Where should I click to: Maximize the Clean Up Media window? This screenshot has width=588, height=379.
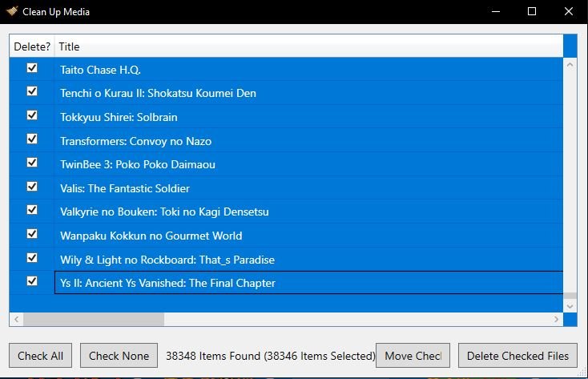pos(532,12)
